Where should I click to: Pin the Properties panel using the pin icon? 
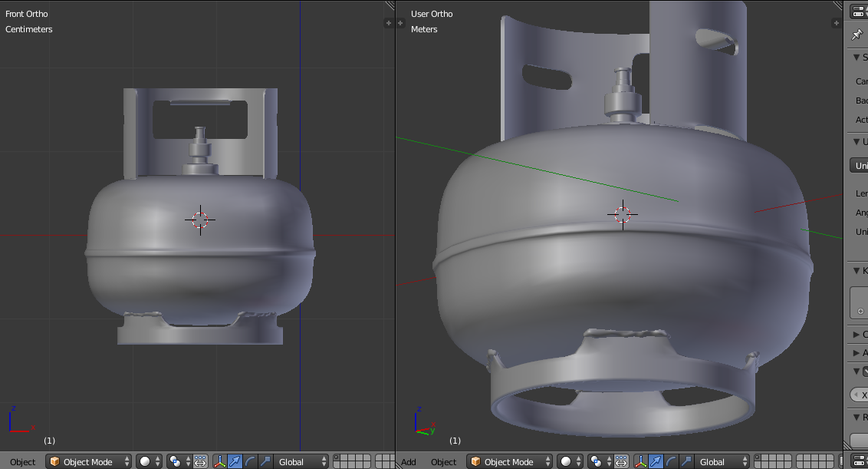(856, 35)
